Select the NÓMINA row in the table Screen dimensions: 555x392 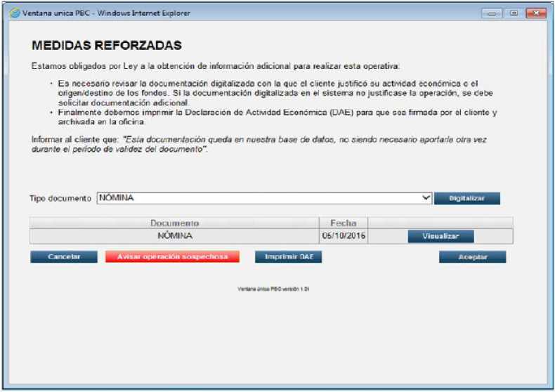(x=175, y=236)
